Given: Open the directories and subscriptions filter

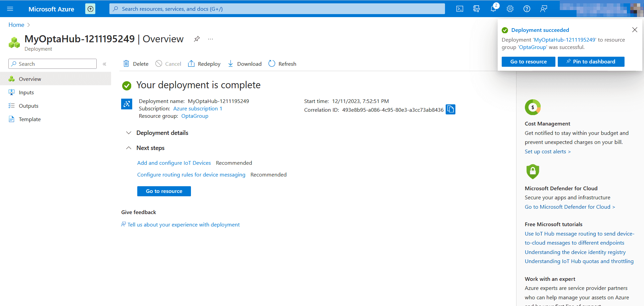Looking at the screenshot, I should 476,9.
